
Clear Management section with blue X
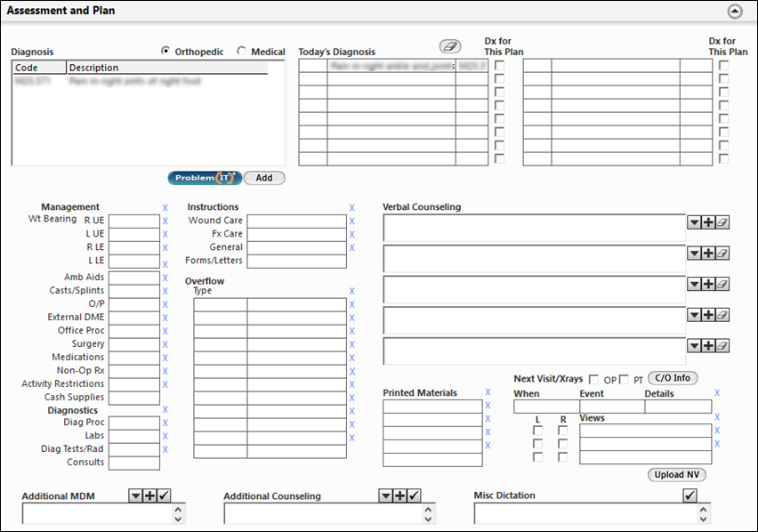pos(165,208)
